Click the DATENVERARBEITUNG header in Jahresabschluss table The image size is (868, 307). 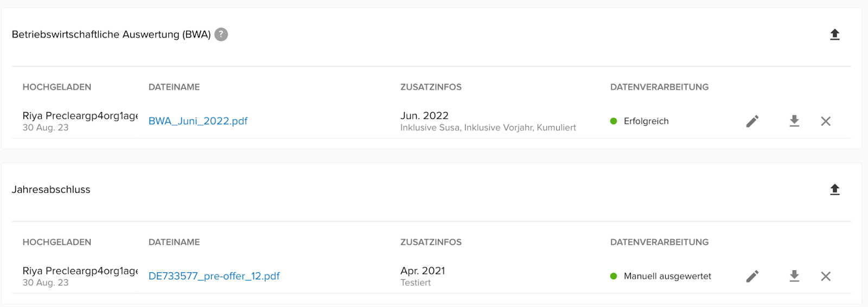(659, 242)
